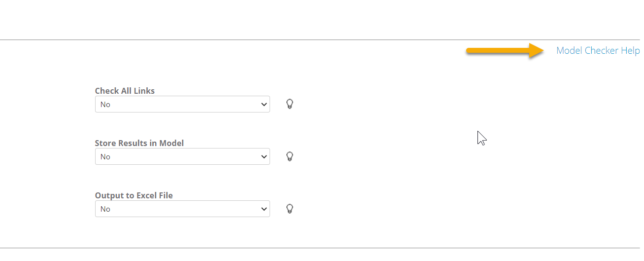Open the Check All Links dropdown
The width and height of the screenshot is (644, 261).
182,104
